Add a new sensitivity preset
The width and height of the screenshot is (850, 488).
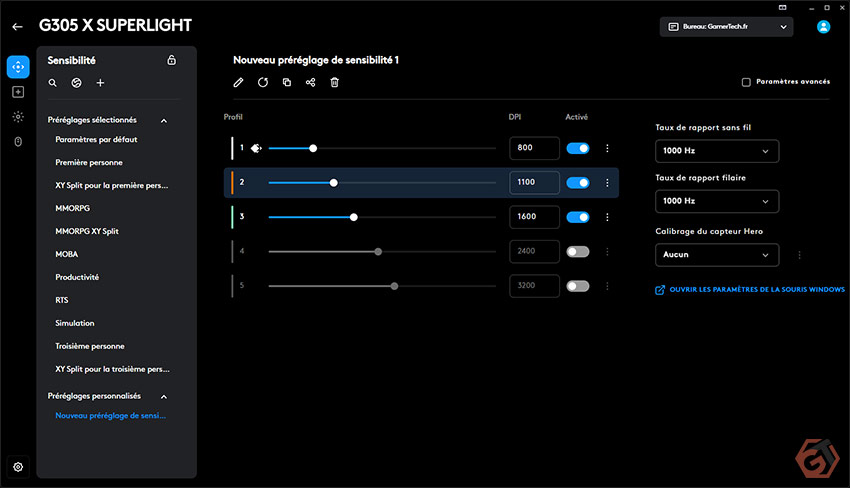100,83
